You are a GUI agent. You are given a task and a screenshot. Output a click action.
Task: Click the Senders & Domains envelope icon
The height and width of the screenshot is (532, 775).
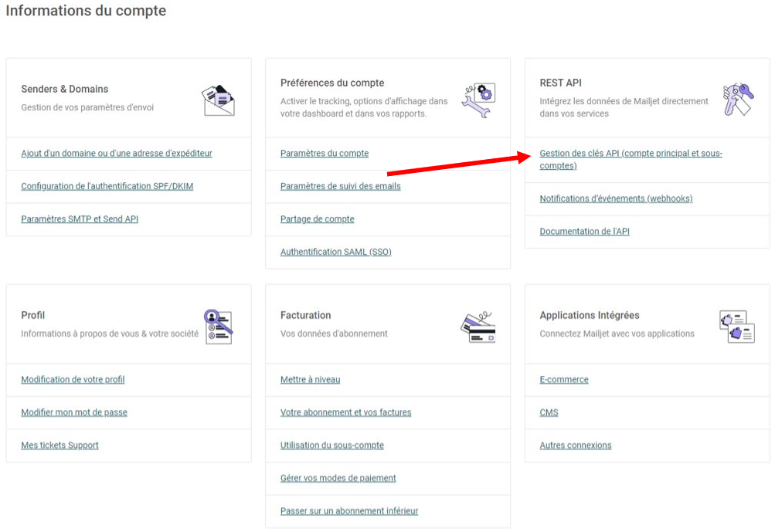[x=218, y=101]
